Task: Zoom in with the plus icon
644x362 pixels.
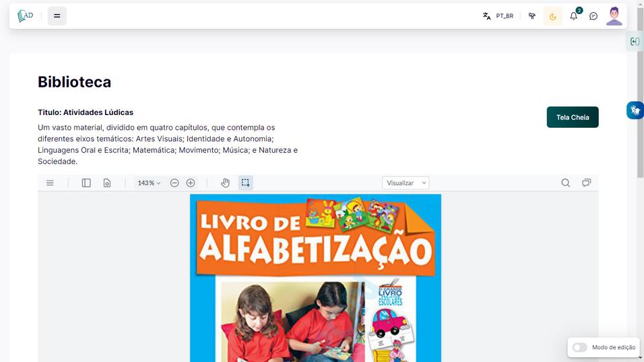Action: tap(191, 183)
